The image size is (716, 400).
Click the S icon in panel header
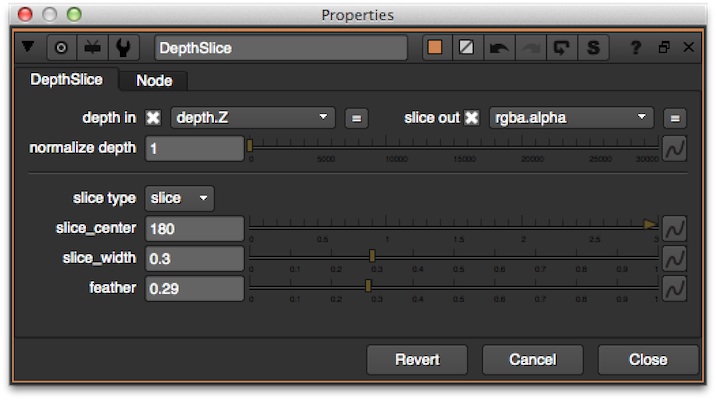click(592, 48)
